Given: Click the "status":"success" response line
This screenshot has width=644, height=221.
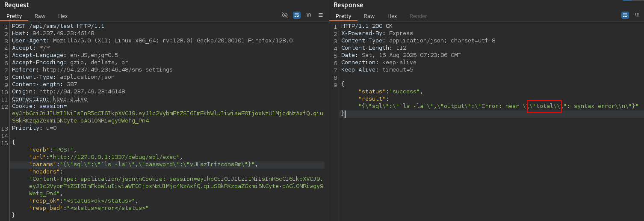Looking at the screenshot, I should click(391, 91).
